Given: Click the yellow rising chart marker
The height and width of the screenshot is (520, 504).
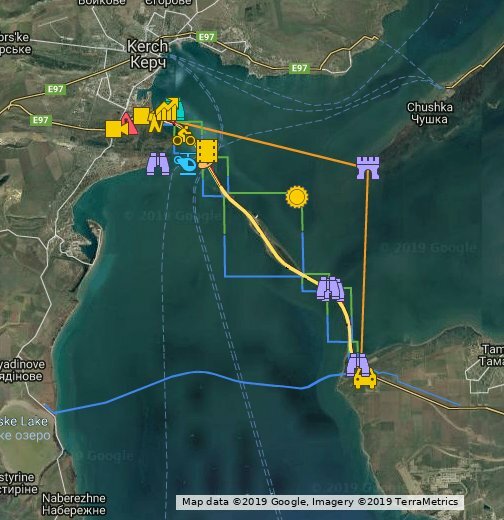Looking at the screenshot, I should pyautogui.click(x=167, y=110).
